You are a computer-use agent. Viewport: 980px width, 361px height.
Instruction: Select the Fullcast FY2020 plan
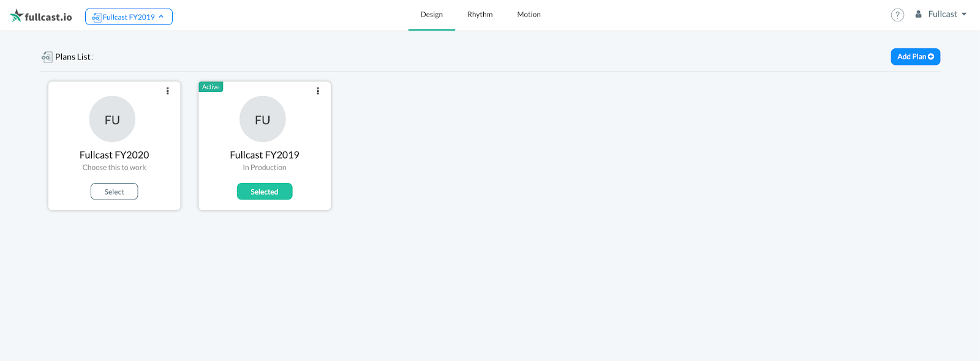(x=114, y=192)
